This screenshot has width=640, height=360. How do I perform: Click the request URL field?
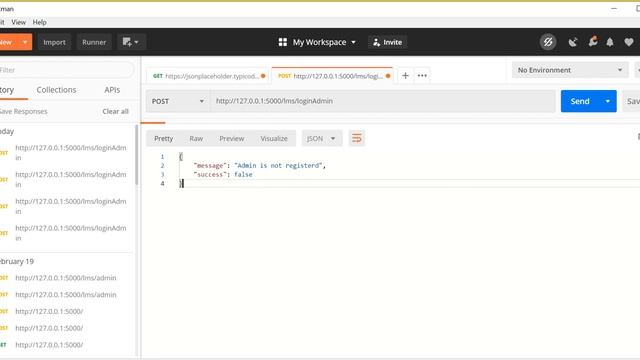pos(382,101)
